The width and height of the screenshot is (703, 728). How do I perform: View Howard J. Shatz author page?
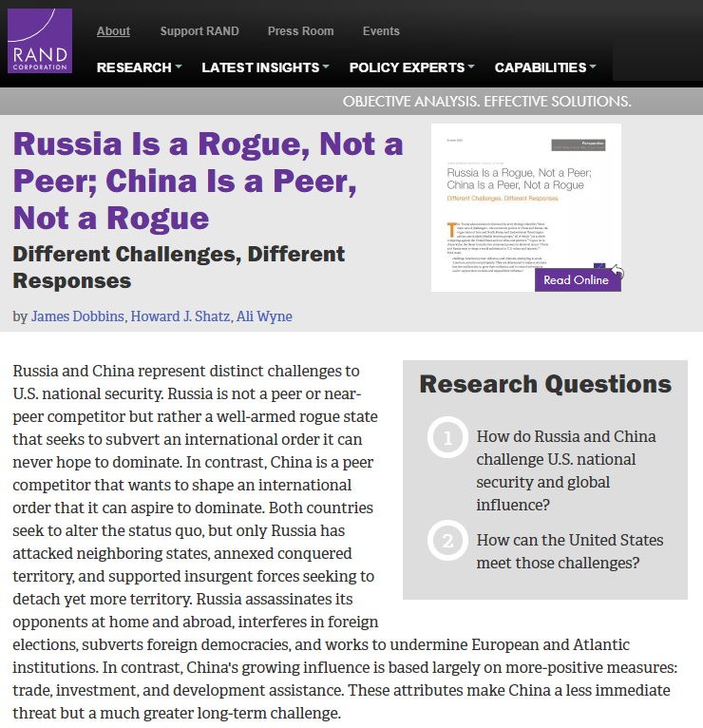(x=179, y=316)
